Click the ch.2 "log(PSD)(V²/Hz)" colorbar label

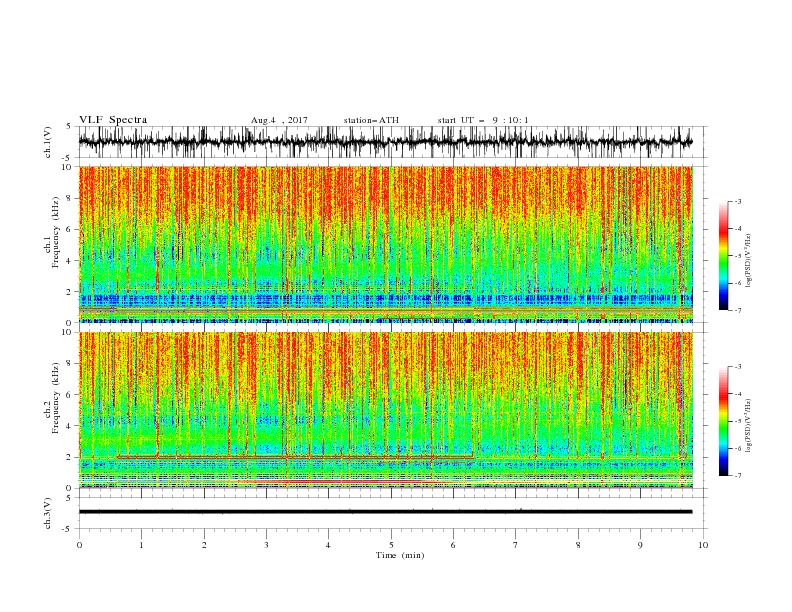tap(750, 426)
